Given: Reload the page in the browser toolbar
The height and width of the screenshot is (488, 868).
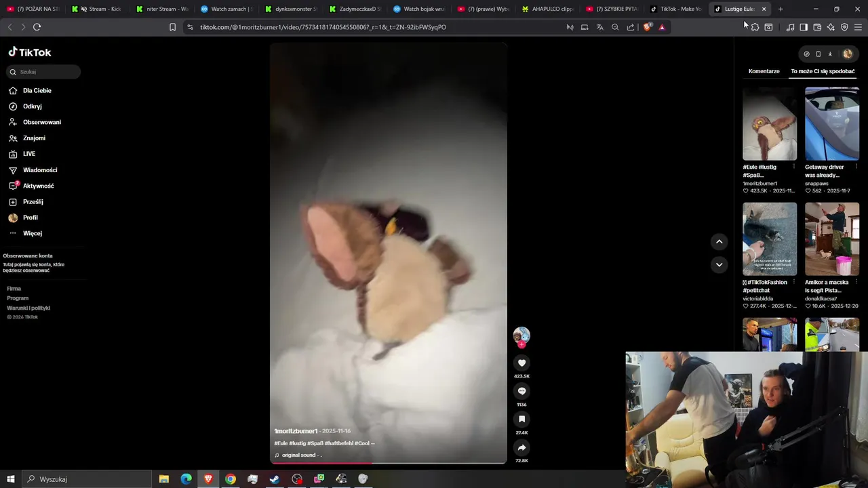Looking at the screenshot, I should click(x=37, y=27).
